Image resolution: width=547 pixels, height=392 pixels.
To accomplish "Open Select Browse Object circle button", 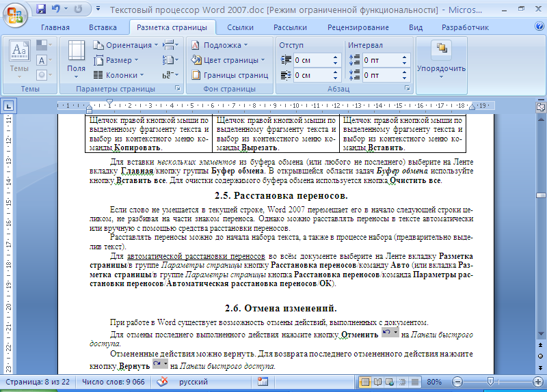I will (541, 356).
